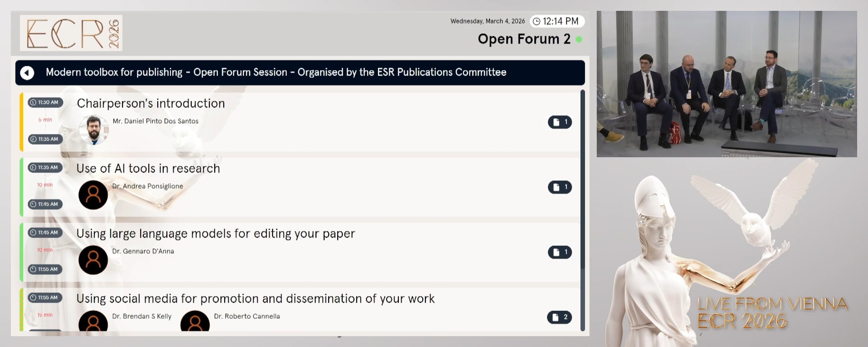Select speaker name Dr. Gennaro D'Anna
Image resolution: width=868 pixels, height=347 pixels.
tap(143, 251)
